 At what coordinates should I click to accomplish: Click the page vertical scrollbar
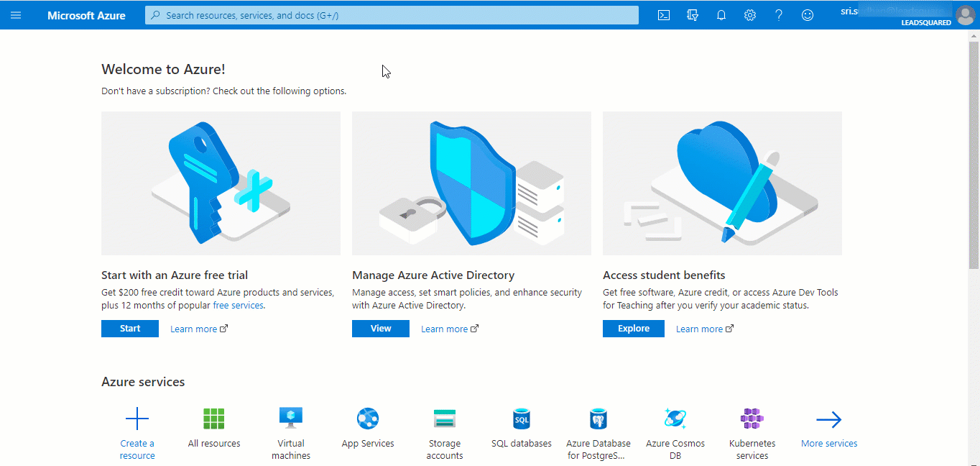pyautogui.click(x=974, y=155)
